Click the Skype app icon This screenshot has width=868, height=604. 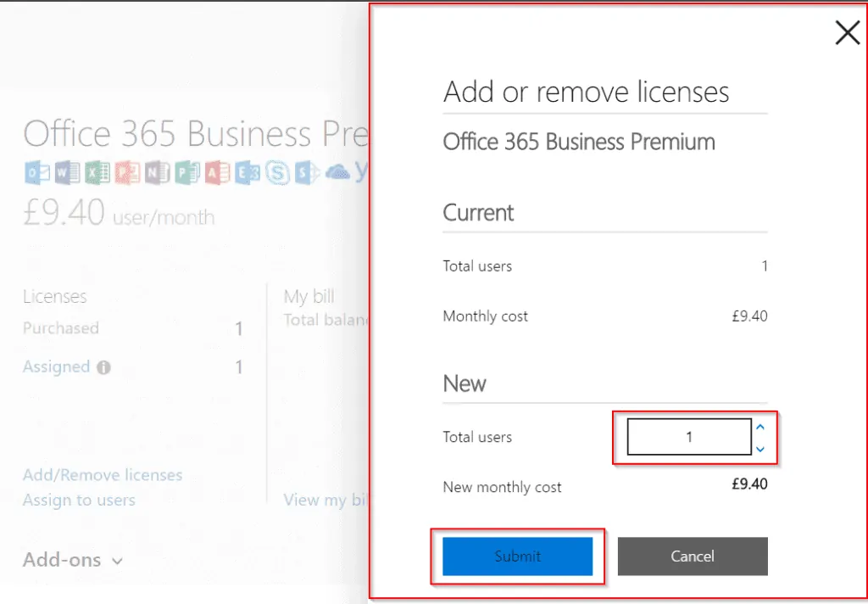click(277, 173)
